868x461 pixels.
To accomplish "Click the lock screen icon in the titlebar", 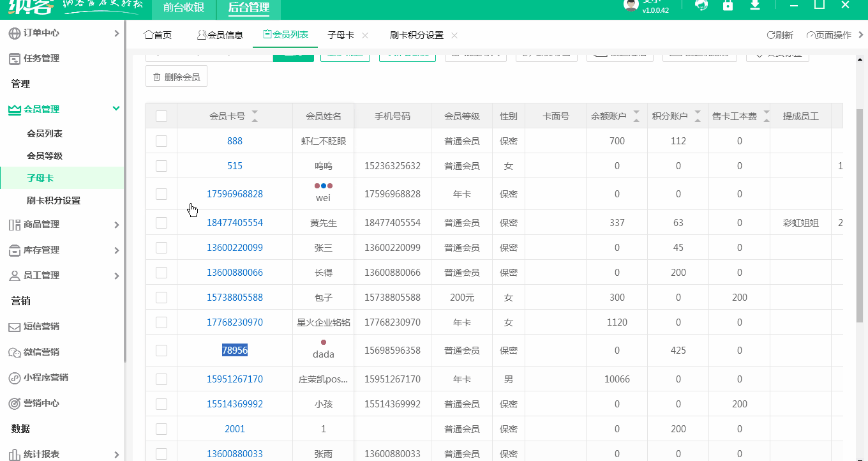I will point(728,6).
